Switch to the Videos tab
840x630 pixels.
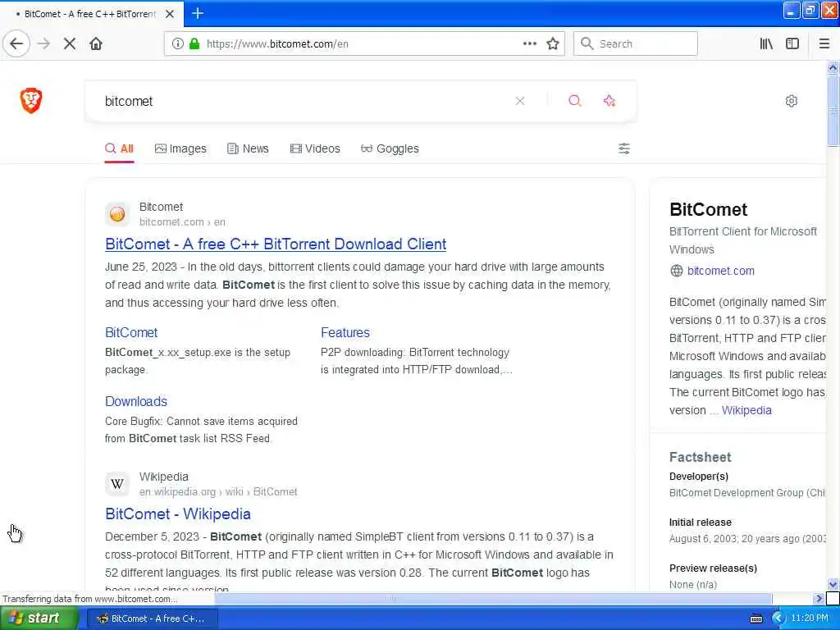coord(315,148)
